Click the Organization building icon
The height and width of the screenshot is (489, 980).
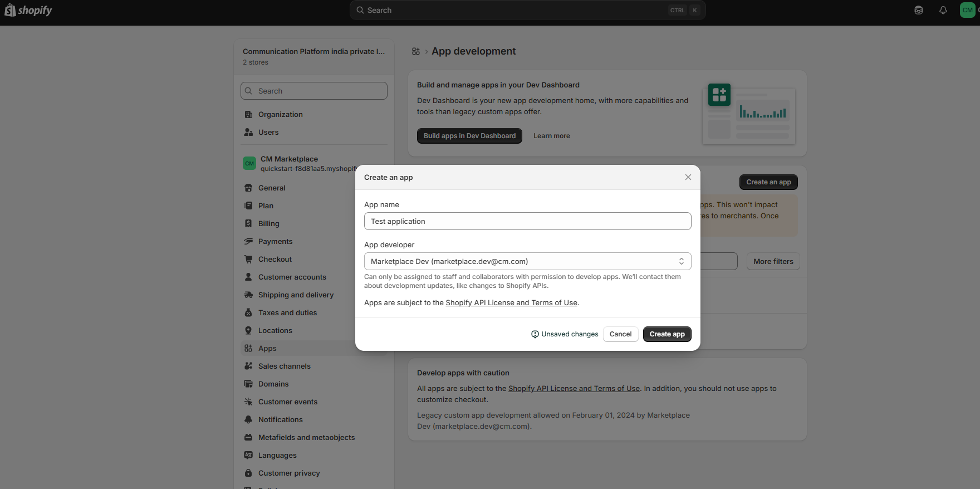click(x=248, y=114)
